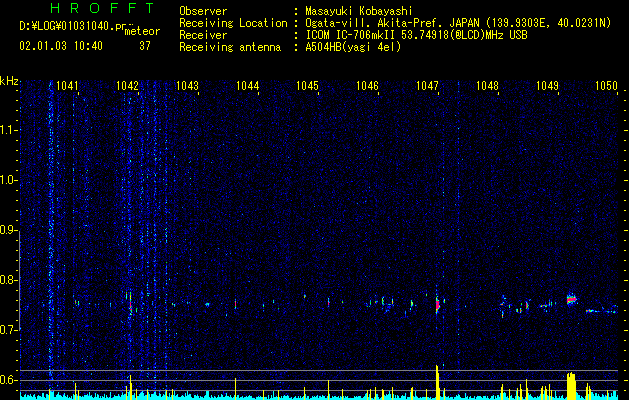Click the 1041 time axis label
629x400 pixels.
click(x=67, y=85)
